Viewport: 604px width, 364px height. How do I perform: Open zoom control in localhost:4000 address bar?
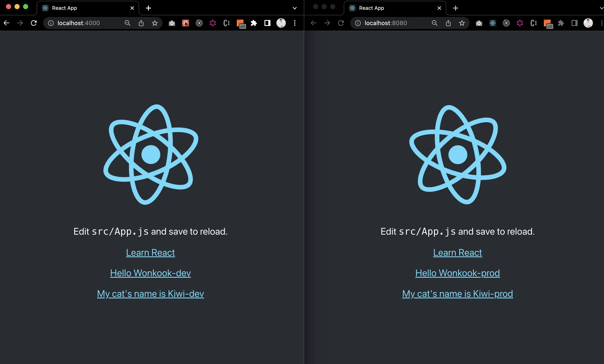point(127,23)
